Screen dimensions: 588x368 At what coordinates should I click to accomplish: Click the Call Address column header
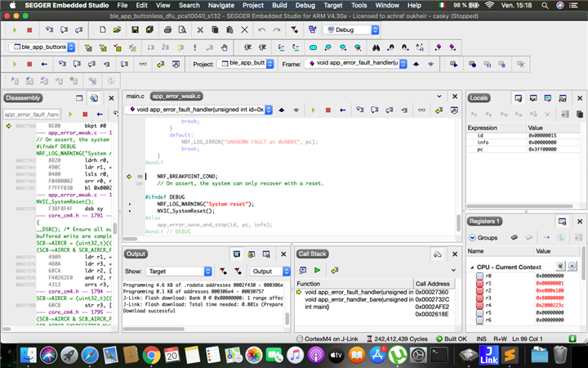pyautogui.click(x=432, y=284)
